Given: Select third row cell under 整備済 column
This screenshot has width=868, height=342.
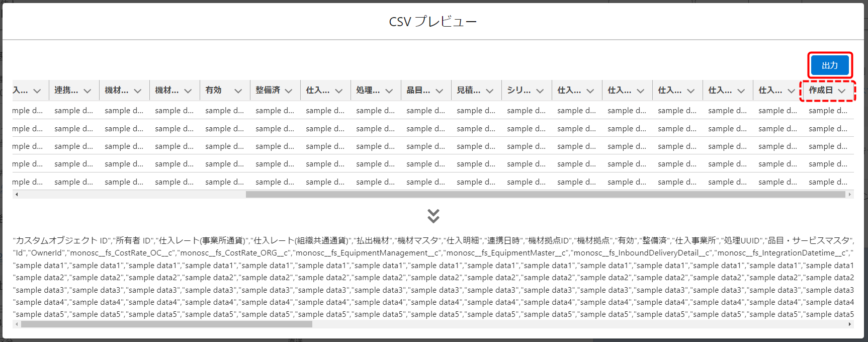Looking at the screenshot, I should tap(275, 146).
